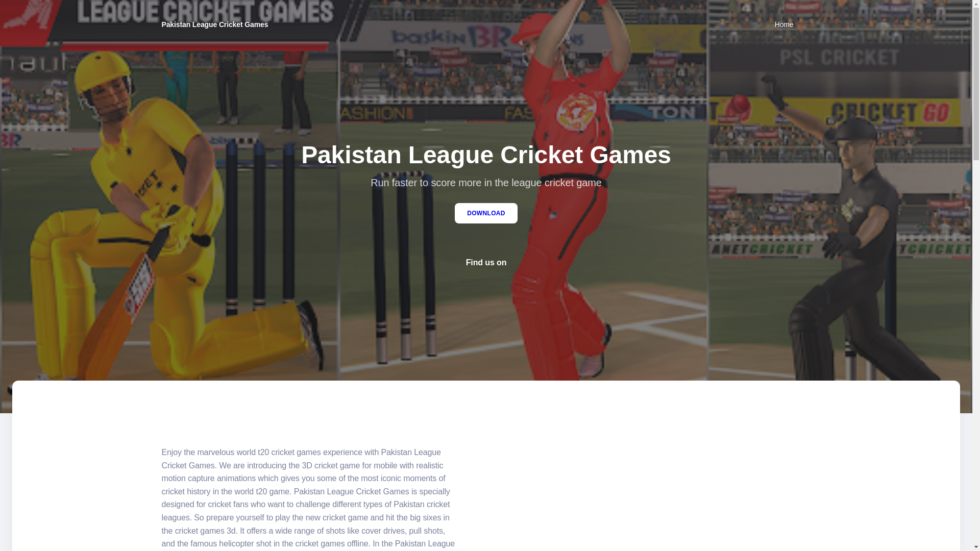The image size is (980, 551).
Task: Open the Pakistan League Cricket Games header link
Action: (x=214, y=24)
